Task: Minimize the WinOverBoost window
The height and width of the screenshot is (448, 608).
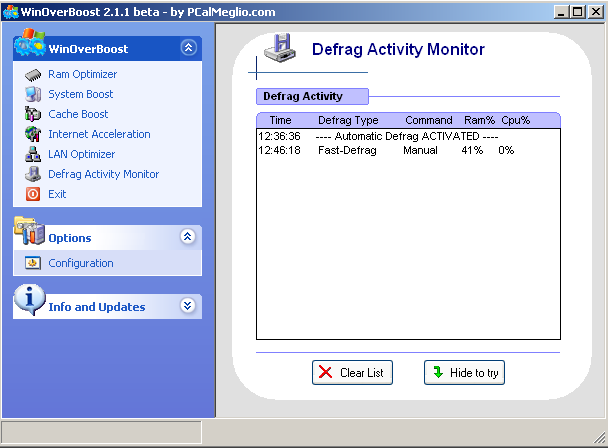Action: (561, 12)
